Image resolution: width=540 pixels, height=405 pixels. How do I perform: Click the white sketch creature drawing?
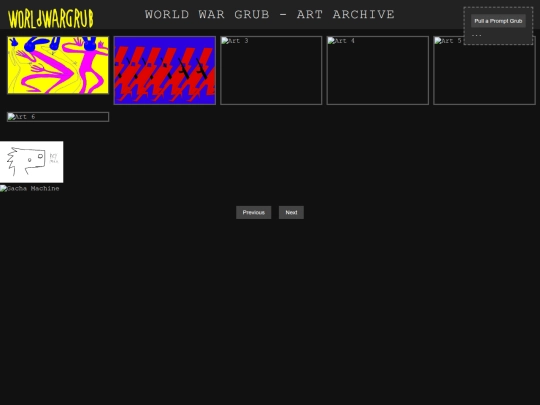pos(32,162)
